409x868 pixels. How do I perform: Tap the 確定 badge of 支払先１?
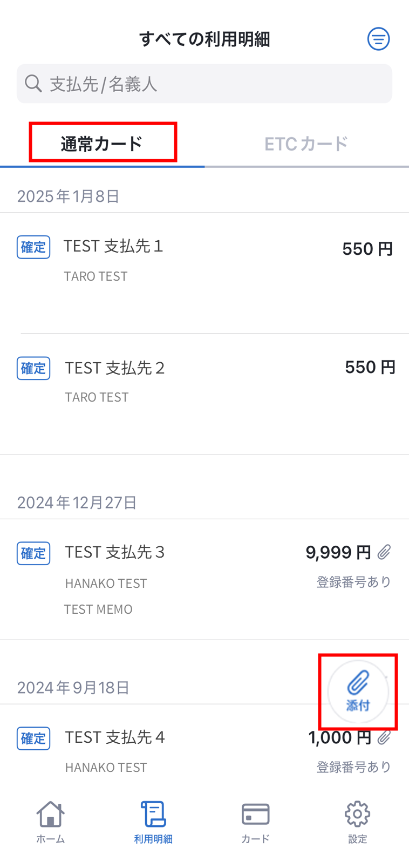[33, 247]
